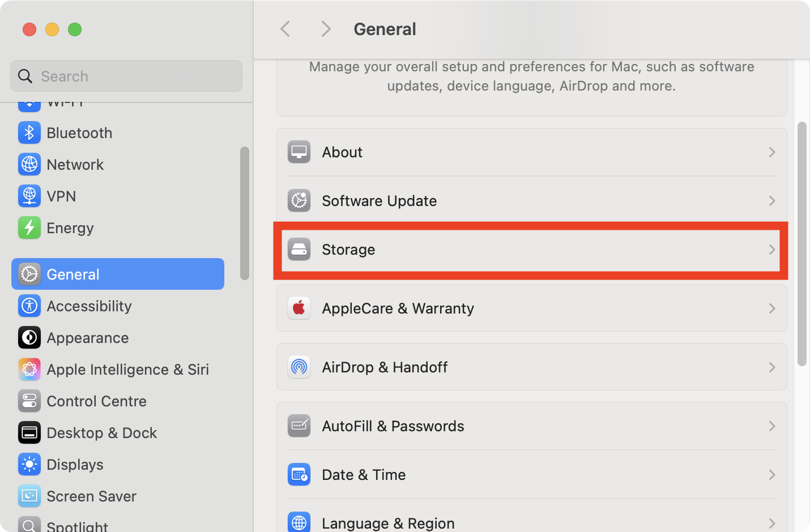The height and width of the screenshot is (532, 810).
Task: Click inside the Search field
Action: click(126, 76)
